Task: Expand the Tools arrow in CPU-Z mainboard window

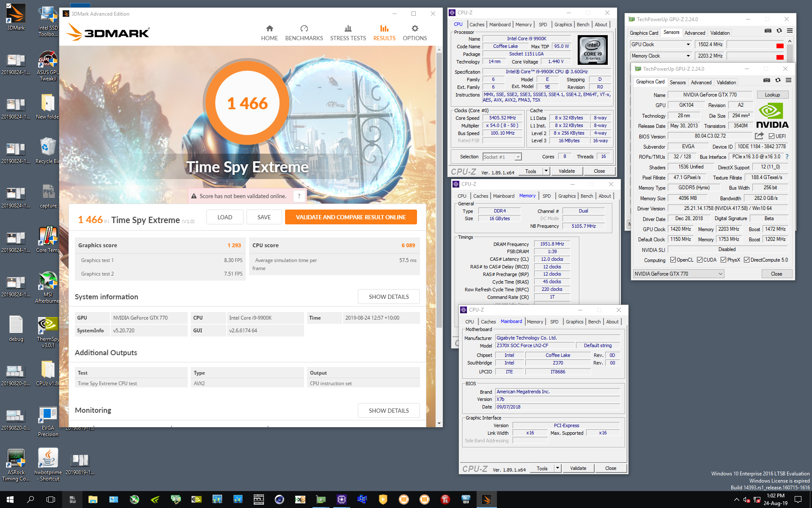Action: click(557, 468)
